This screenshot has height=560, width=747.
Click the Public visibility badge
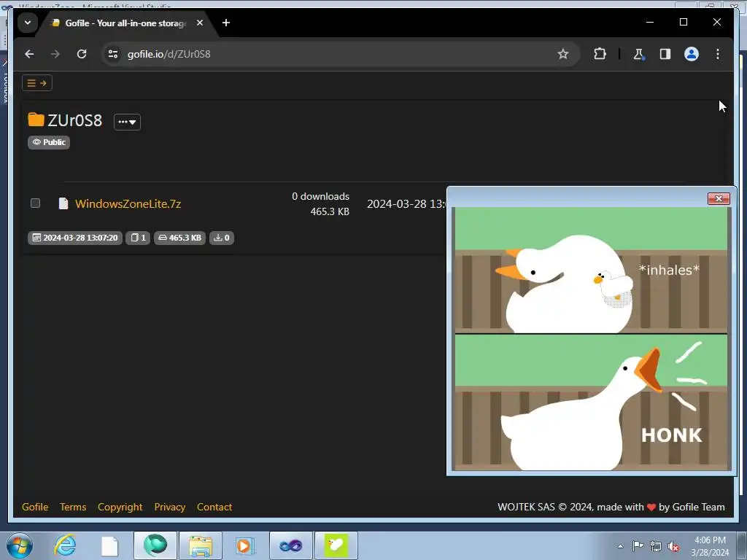[x=49, y=142]
